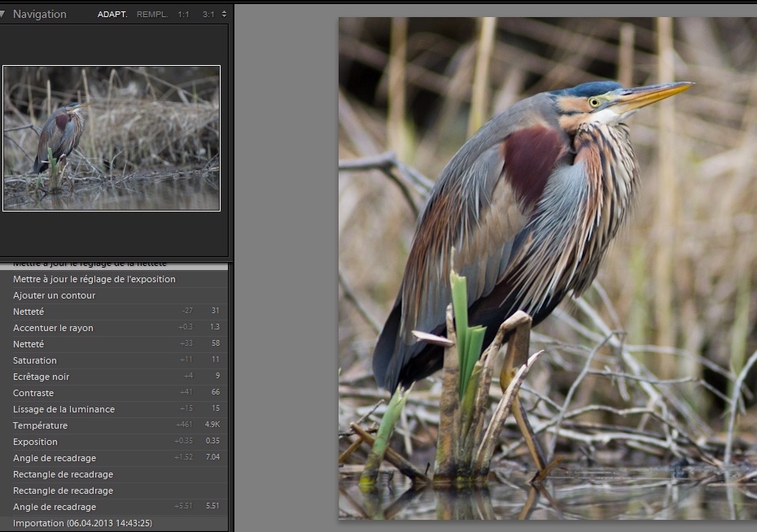Image resolution: width=757 pixels, height=532 pixels.
Task: Select the Netteté history step with value 31
Action: (114, 312)
